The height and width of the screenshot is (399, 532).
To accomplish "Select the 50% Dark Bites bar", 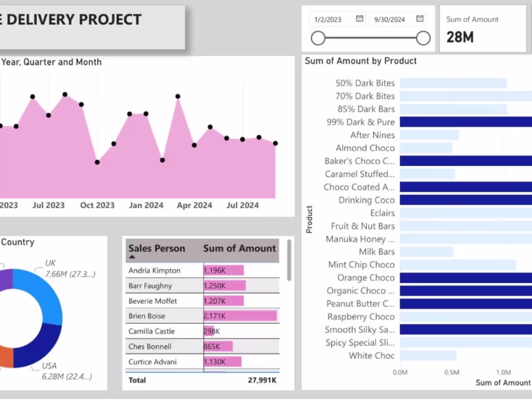I will (453, 83).
